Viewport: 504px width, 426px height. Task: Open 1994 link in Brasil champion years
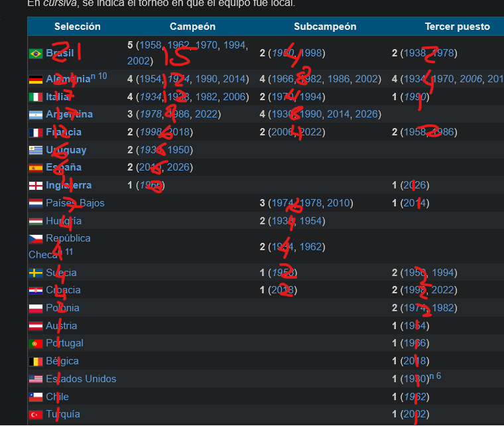234,45
